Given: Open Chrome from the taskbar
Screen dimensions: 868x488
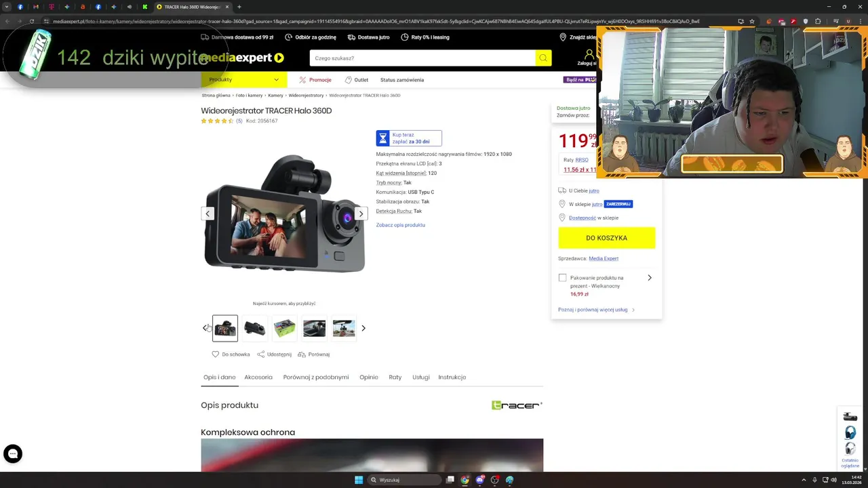Looking at the screenshot, I should 465,480.
